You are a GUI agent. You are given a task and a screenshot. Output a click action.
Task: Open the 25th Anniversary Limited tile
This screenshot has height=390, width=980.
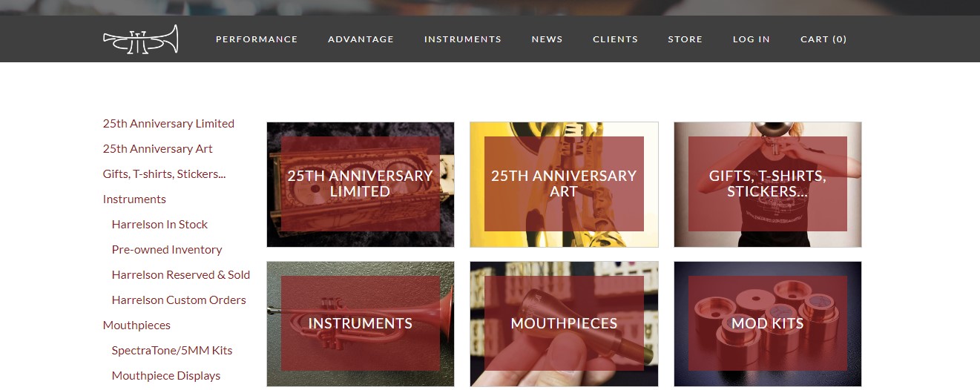pos(361,185)
